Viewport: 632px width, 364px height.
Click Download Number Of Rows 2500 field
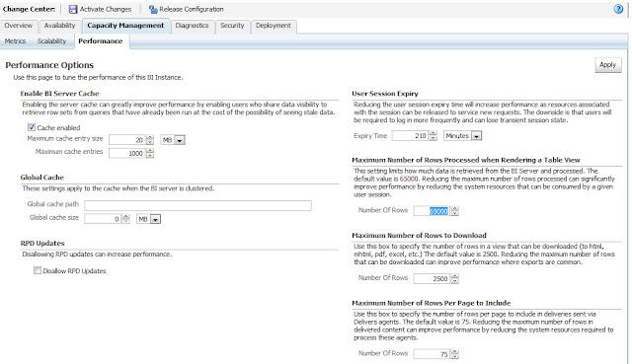coord(432,278)
